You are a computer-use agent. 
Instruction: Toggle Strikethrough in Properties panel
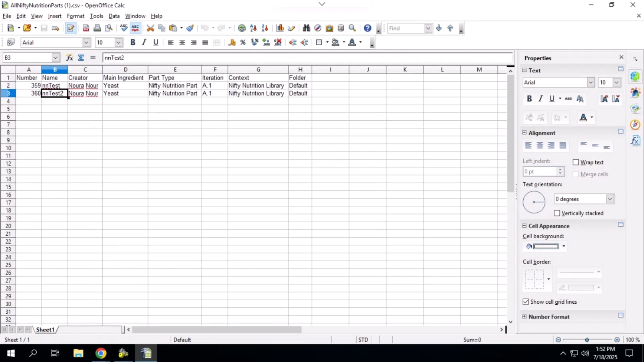point(568,99)
